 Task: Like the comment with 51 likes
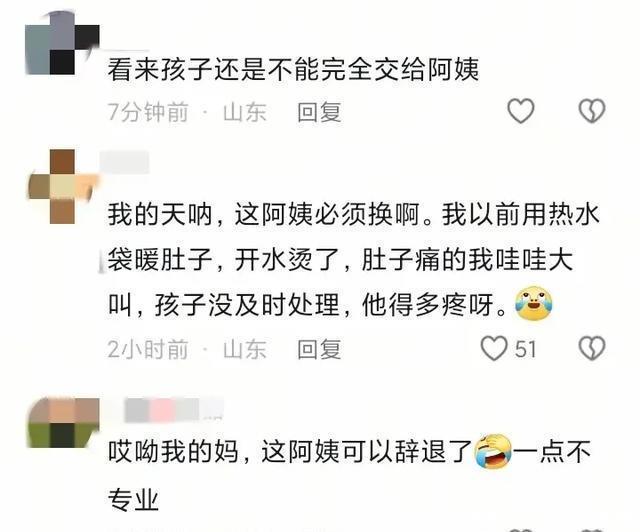494,348
